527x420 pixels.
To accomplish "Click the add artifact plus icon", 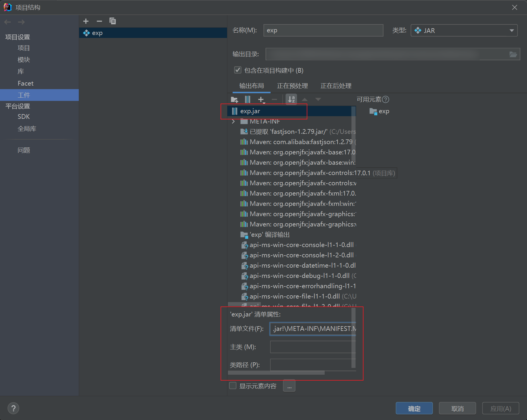I will [86, 21].
